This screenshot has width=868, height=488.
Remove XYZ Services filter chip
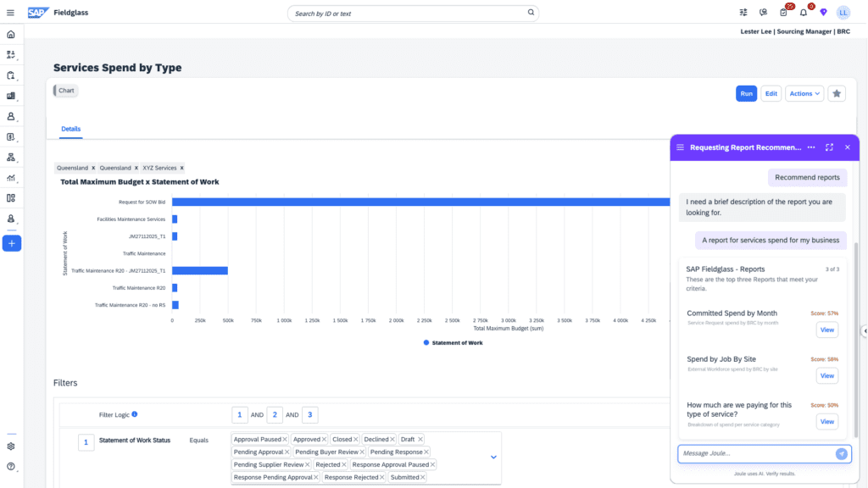coord(181,168)
